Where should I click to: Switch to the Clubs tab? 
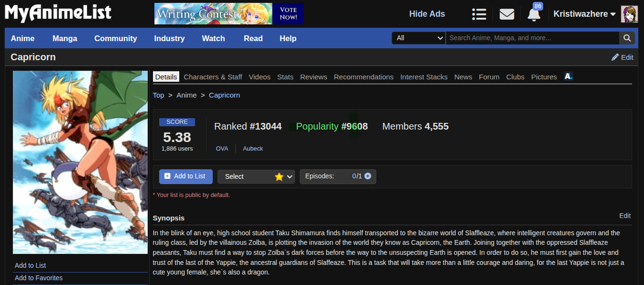pos(515,77)
